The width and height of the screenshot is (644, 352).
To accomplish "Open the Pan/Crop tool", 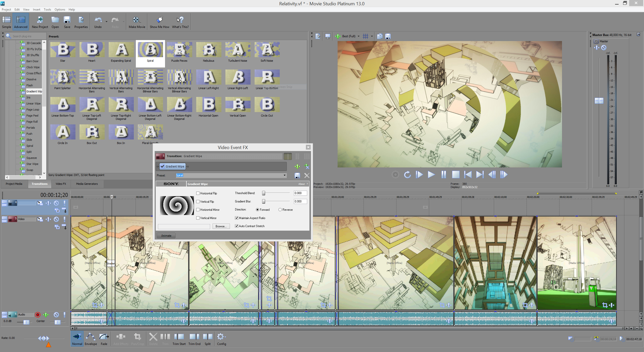I will click(x=137, y=337).
